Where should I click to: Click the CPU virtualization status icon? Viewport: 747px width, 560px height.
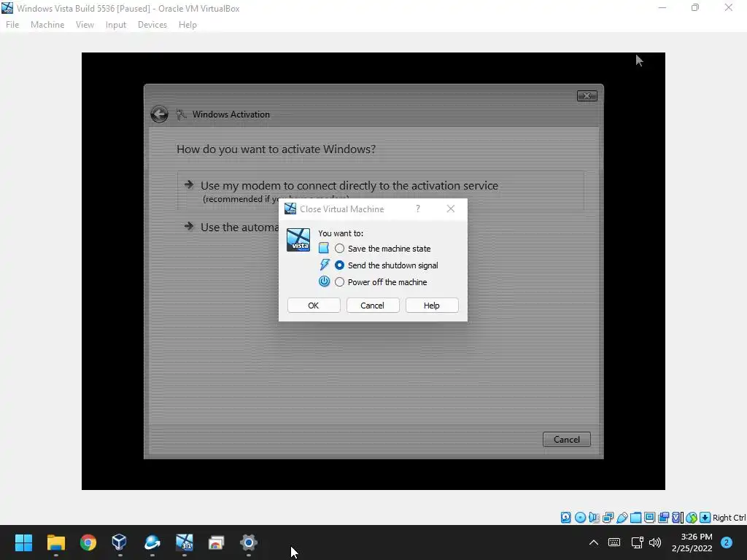(x=677, y=518)
